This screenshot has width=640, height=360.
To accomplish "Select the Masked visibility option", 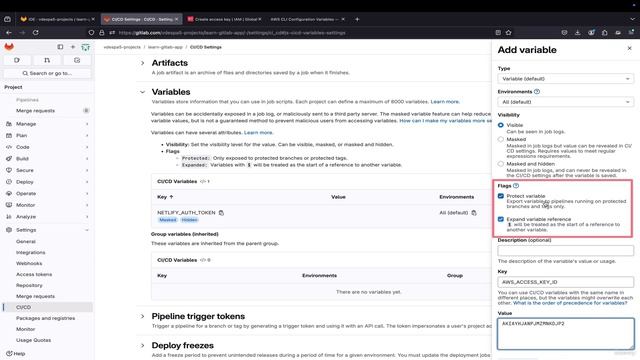I will [x=501, y=139].
